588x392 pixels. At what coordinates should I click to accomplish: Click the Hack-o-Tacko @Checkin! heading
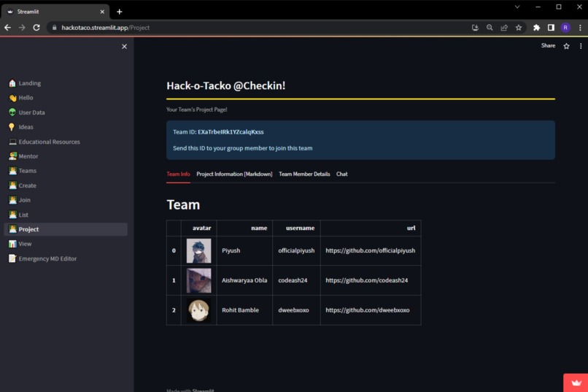pos(225,86)
